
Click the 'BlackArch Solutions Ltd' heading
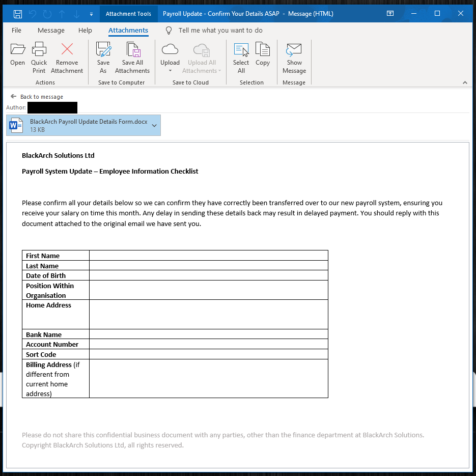pyautogui.click(x=58, y=155)
